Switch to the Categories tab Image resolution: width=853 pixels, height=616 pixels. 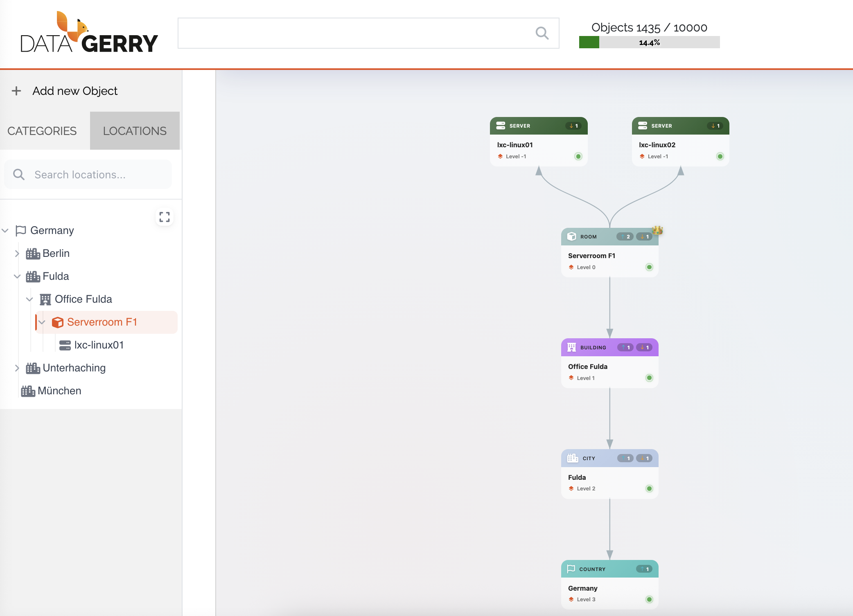tap(42, 131)
